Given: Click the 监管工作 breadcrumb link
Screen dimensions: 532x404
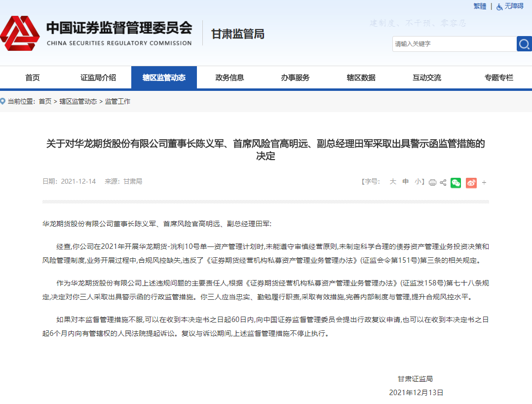Looking at the screenshot, I should (x=118, y=101).
